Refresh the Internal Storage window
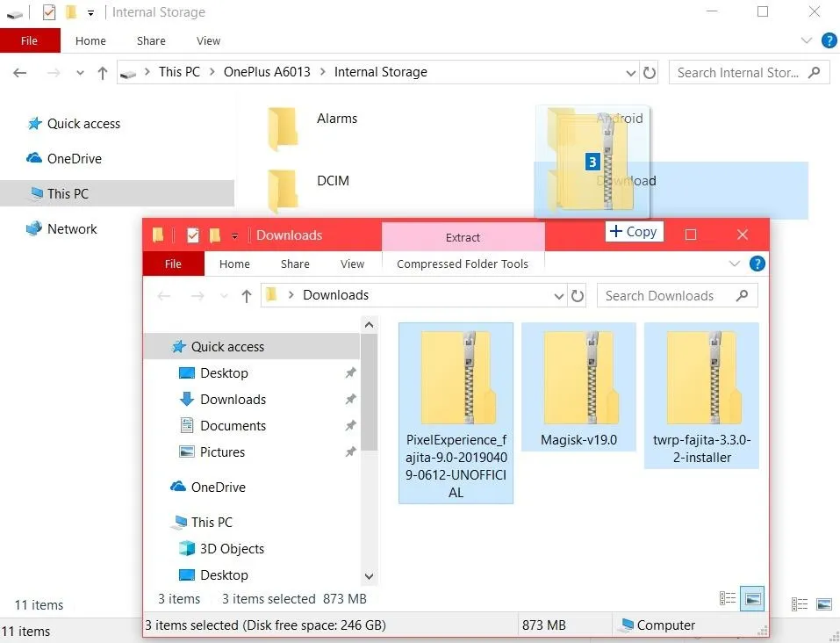Viewport: 840px width, 643px height. (650, 72)
